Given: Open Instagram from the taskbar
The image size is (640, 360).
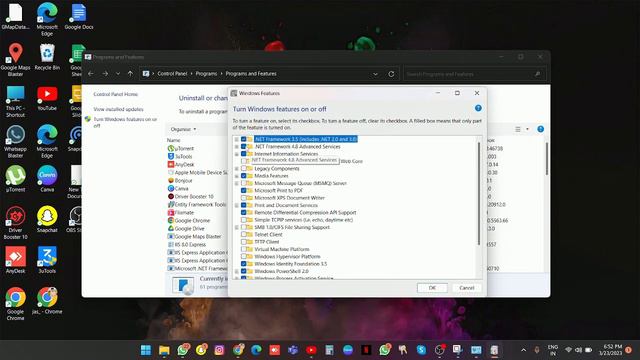Looking at the screenshot, I should pos(219,350).
